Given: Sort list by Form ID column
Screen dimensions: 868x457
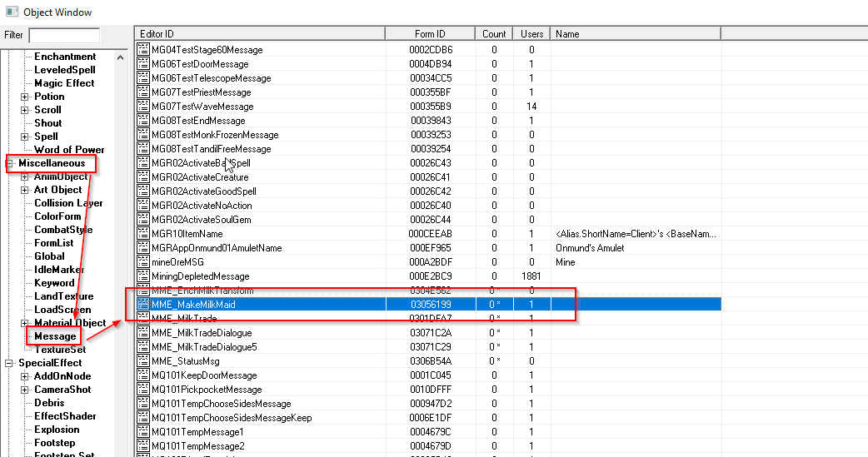Looking at the screenshot, I should 430,34.
